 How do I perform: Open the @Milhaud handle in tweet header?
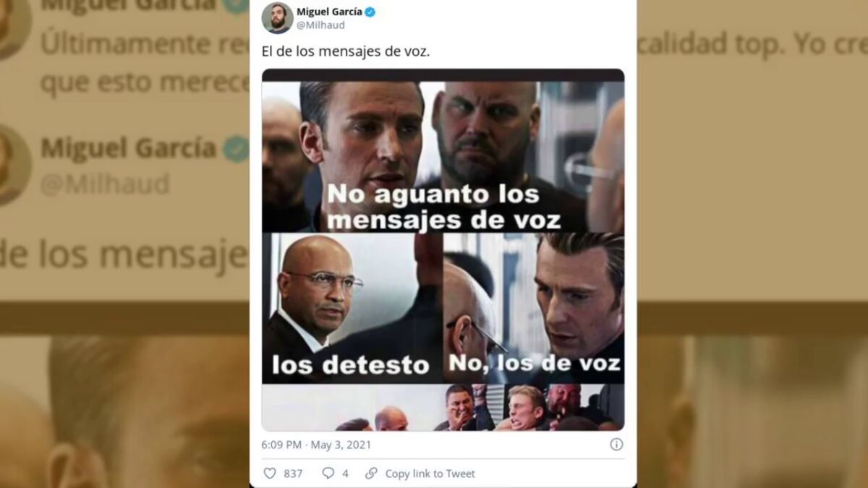321,25
